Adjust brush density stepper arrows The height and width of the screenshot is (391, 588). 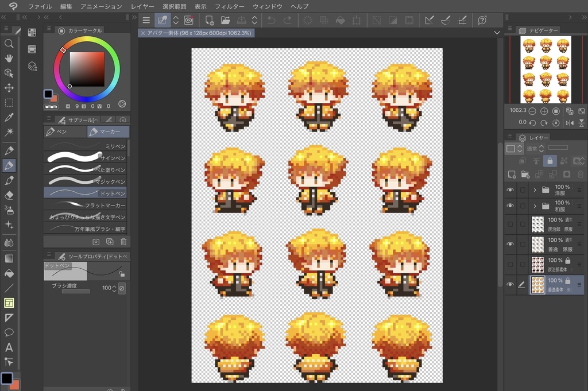(114, 288)
